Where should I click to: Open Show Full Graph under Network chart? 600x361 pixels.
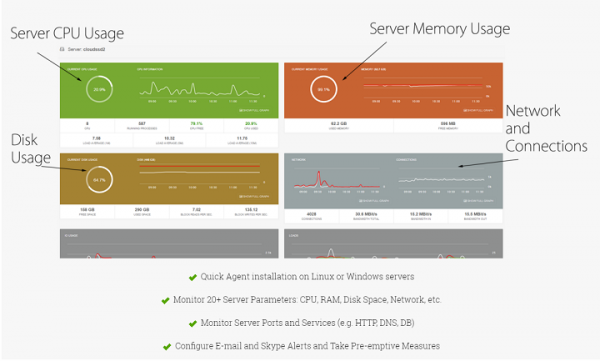tap(374, 201)
